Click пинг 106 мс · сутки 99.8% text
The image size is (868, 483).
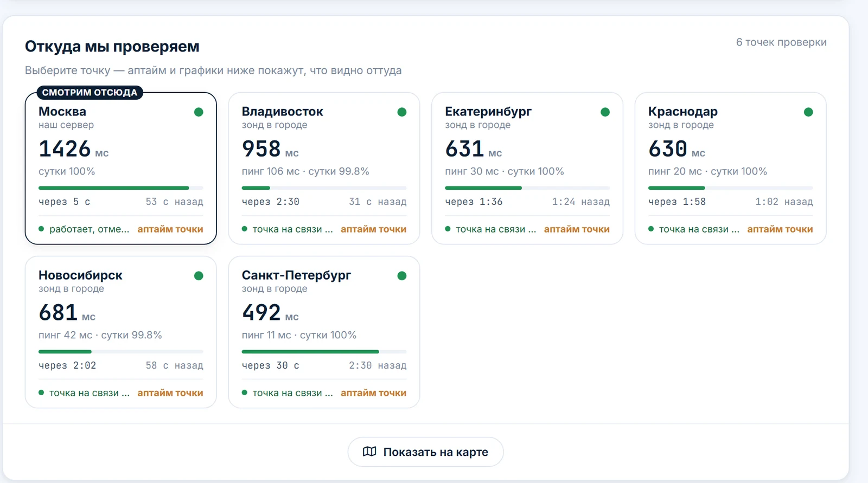[x=305, y=171]
